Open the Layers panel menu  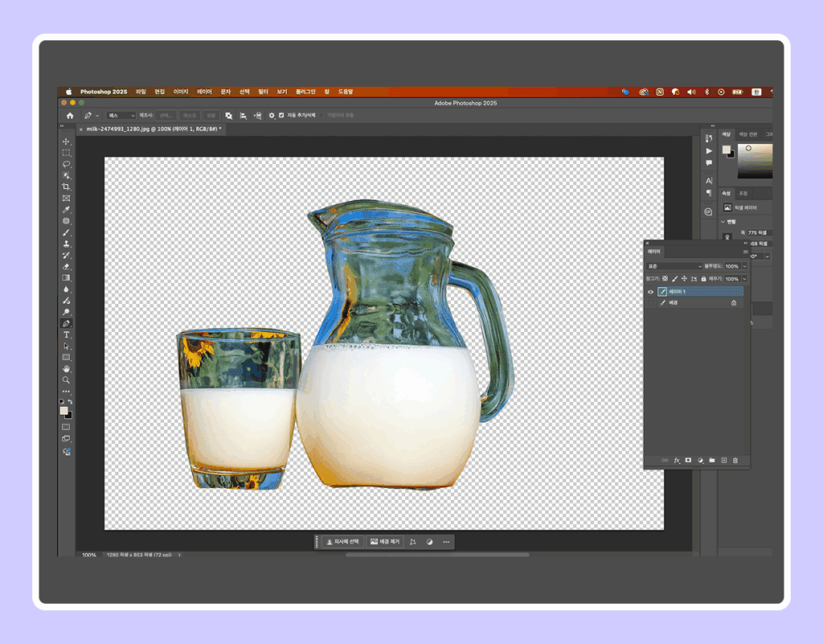745,252
